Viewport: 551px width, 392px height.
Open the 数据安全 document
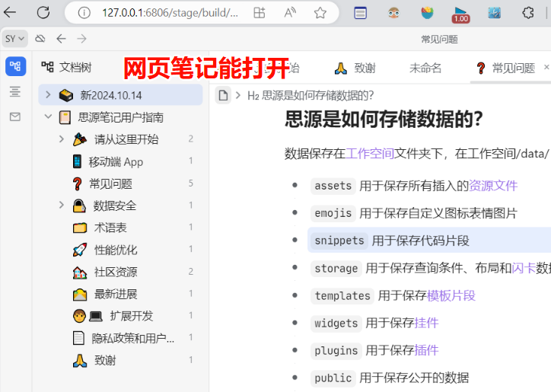115,206
